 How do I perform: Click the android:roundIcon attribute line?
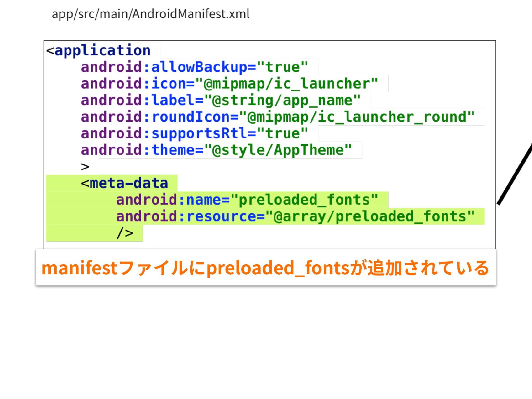[x=278, y=117]
